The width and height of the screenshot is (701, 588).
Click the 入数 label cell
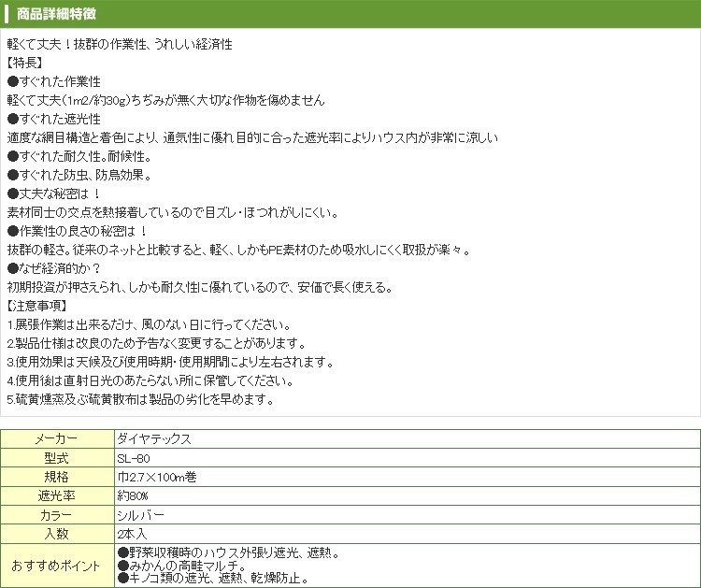point(57,534)
